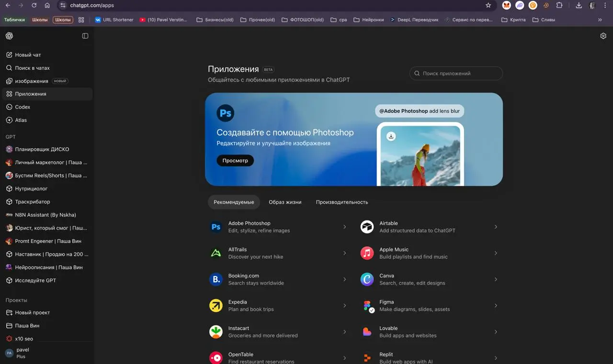Open Таблички bookmark
The width and height of the screenshot is (613, 364).
pos(14,20)
